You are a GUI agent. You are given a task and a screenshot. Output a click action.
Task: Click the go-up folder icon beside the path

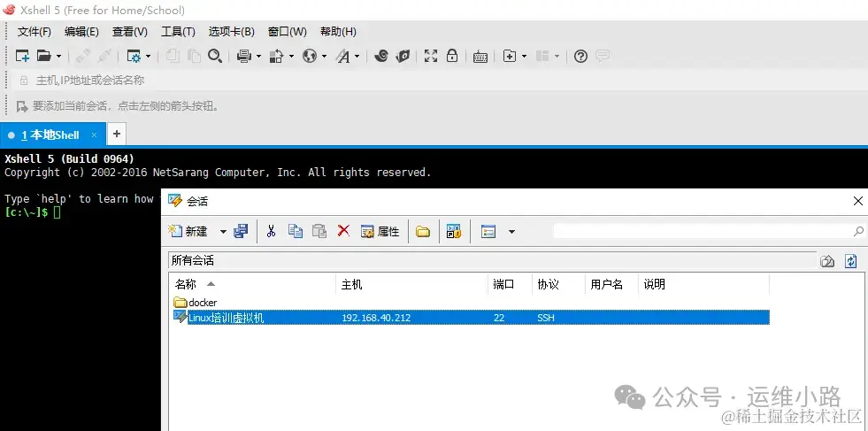(827, 261)
